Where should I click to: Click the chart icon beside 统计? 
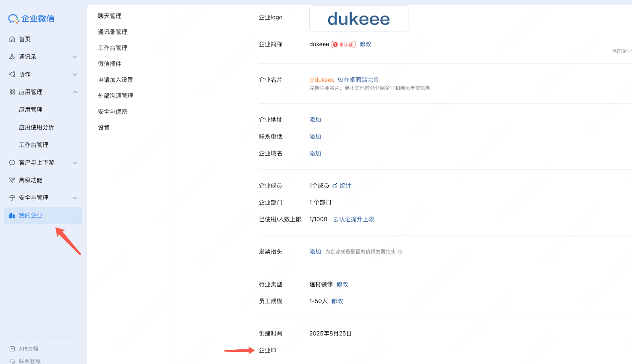[x=334, y=186]
